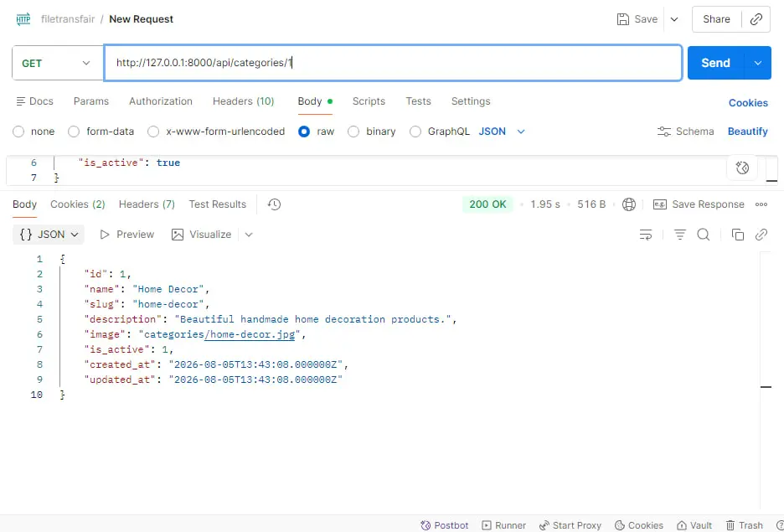
Task: Click the Beautify link
Action: (x=747, y=132)
